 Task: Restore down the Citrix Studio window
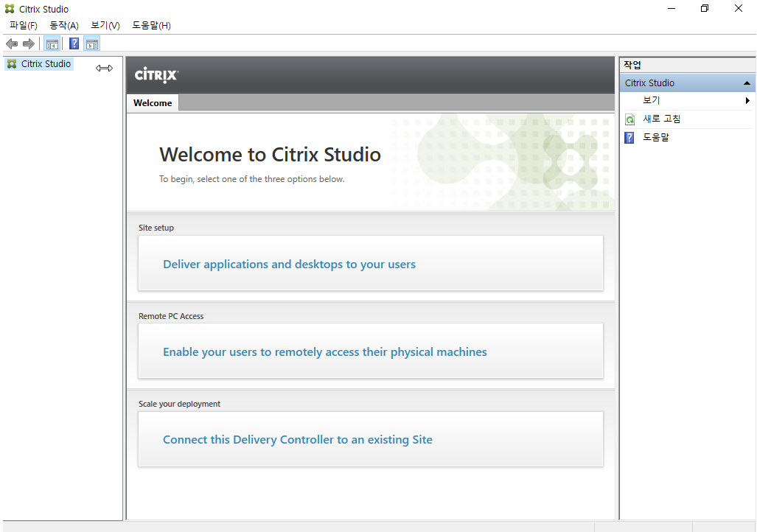(x=705, y=8)
